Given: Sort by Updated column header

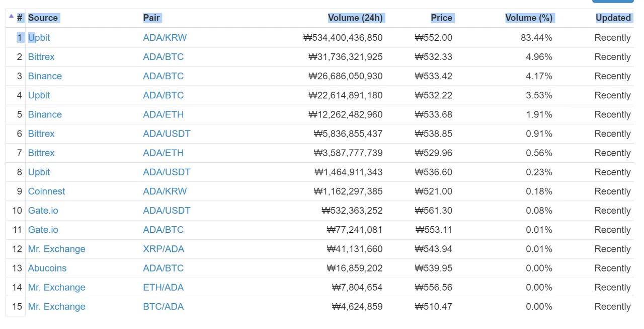Looking at the screenshot, I should (613, 18).
